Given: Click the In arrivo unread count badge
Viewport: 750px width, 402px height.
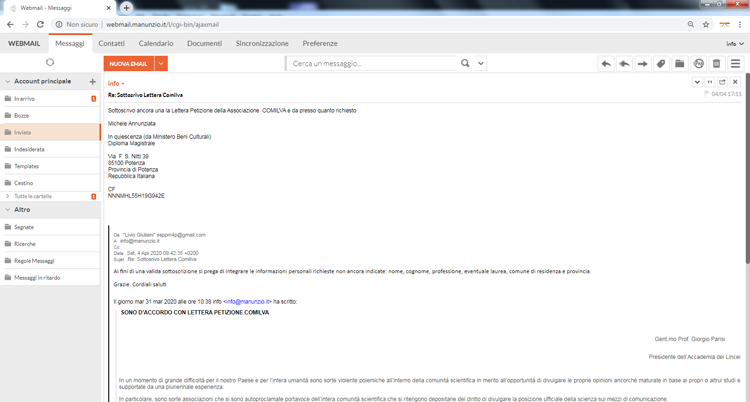Looking at the screenshot, I should click(94, 99).
